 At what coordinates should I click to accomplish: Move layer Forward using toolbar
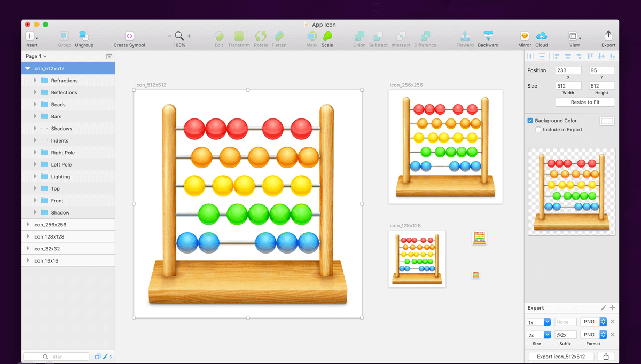coord(465,36)
